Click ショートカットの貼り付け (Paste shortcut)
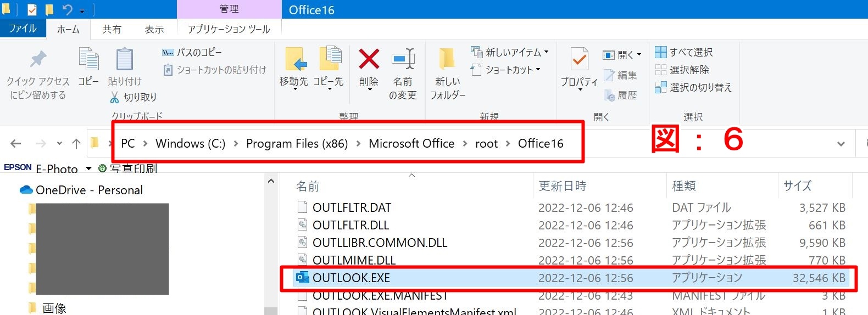 click(215, 70)
